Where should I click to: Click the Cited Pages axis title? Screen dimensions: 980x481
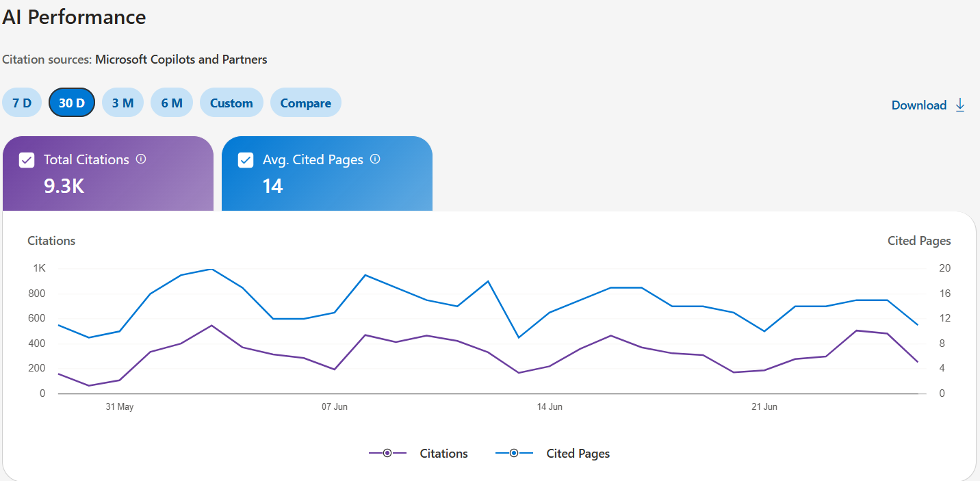(919, 241)
